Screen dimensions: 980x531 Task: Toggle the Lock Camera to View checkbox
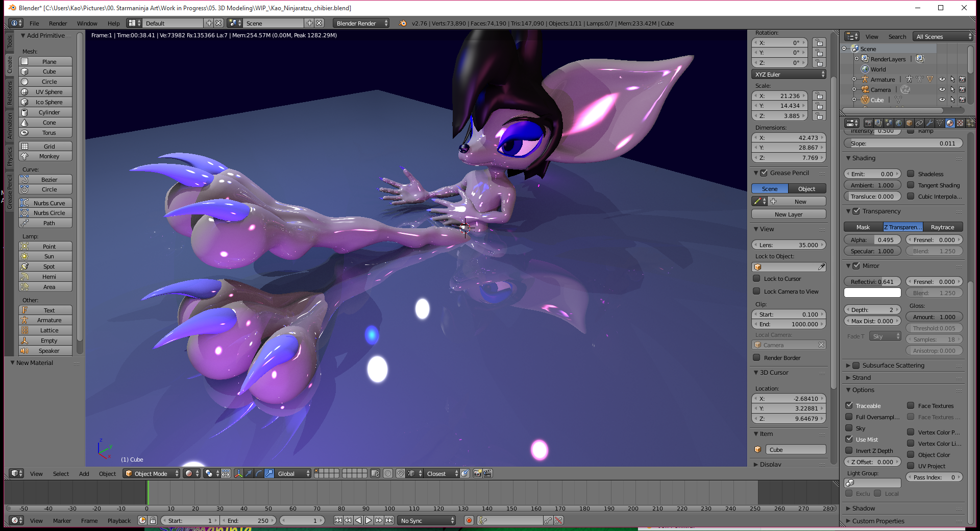coord(757,292)
